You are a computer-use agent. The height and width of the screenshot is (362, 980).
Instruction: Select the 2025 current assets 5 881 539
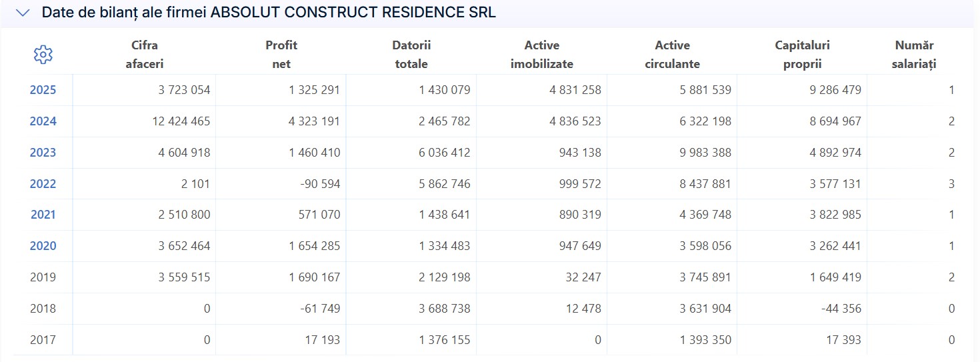705,90
